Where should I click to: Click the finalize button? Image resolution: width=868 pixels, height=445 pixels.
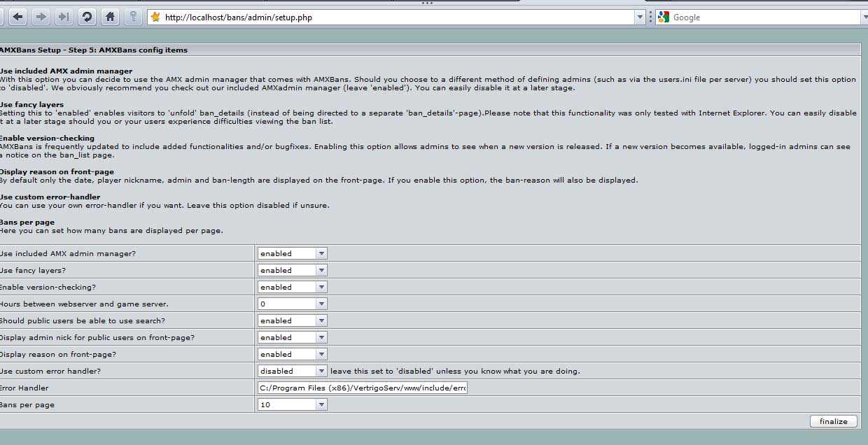pyautogui.click(x=833, y=421)
